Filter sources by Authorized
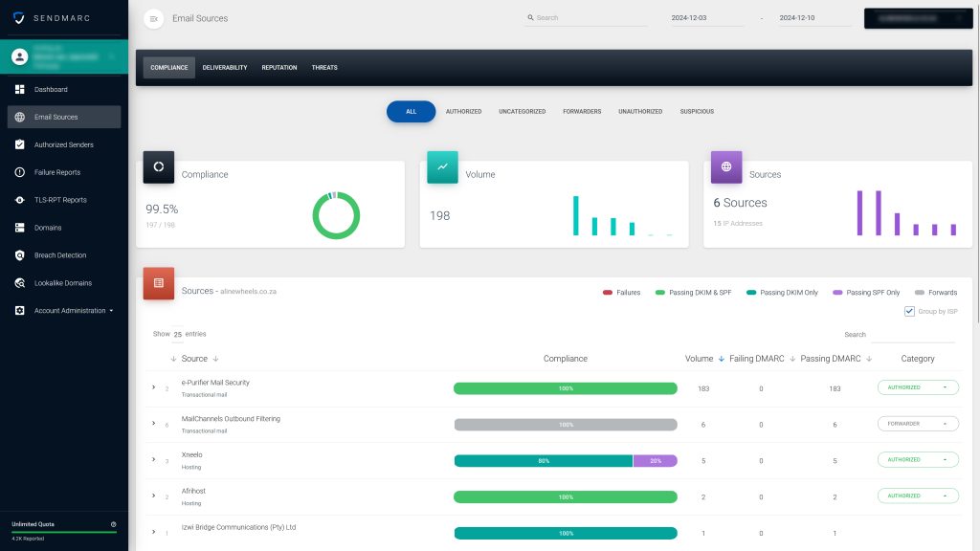 click(x=464, y=112)
